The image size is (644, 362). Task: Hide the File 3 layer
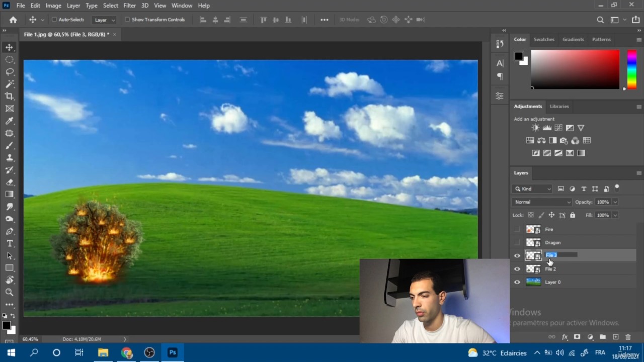pos(517,256)
